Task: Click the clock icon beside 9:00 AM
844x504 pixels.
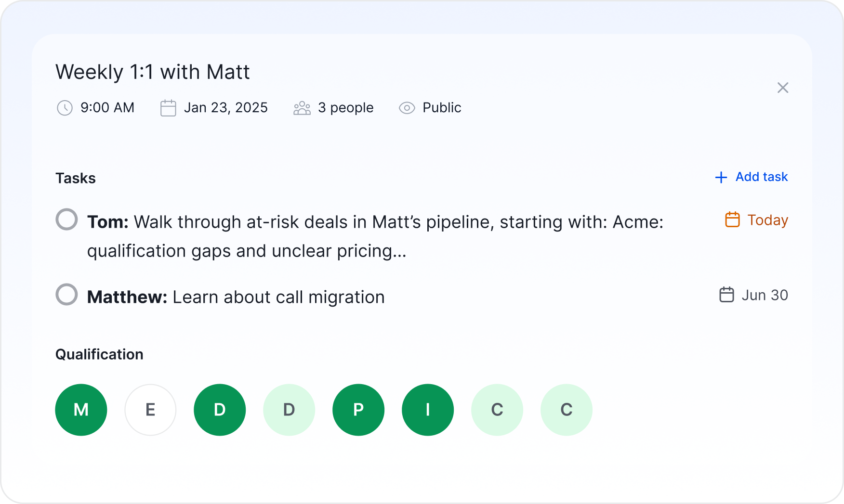Action: (65, 108)
